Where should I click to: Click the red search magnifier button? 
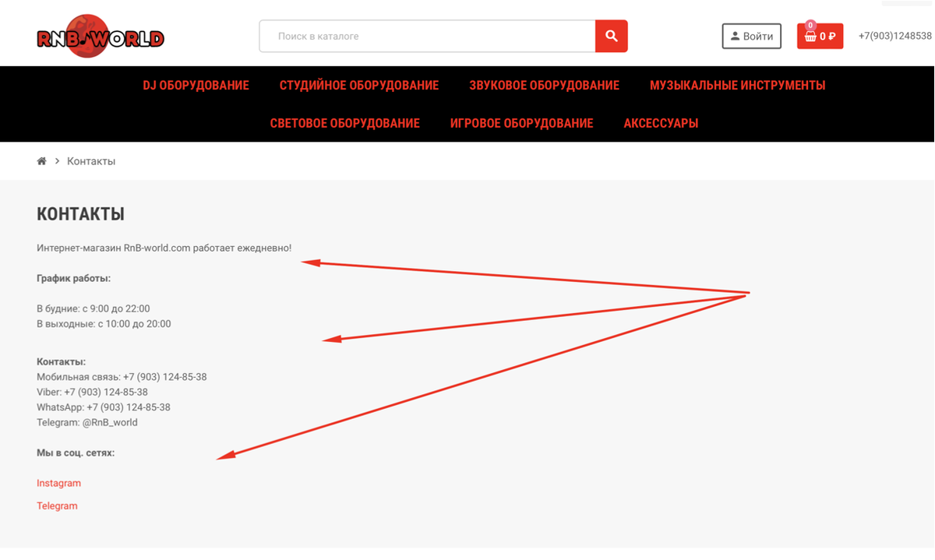pyautogui.click(x=612, y=36)
